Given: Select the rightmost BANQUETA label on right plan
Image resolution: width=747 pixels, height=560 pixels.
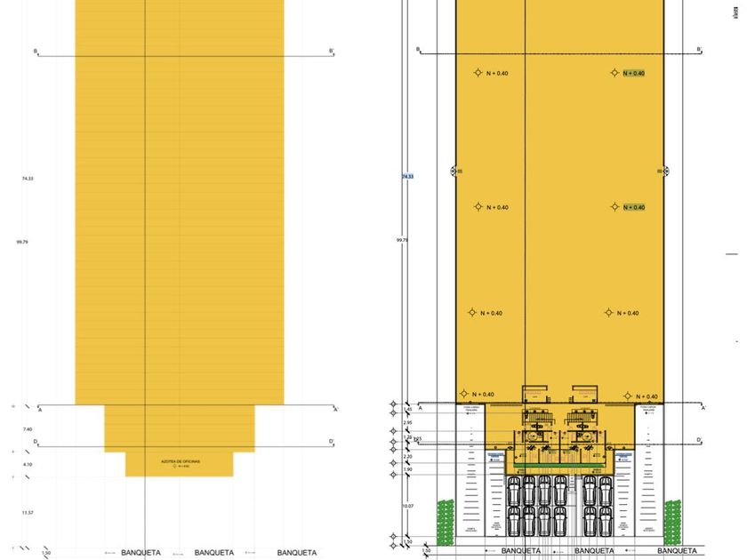Looking at the screenshot, I should 677,550.
